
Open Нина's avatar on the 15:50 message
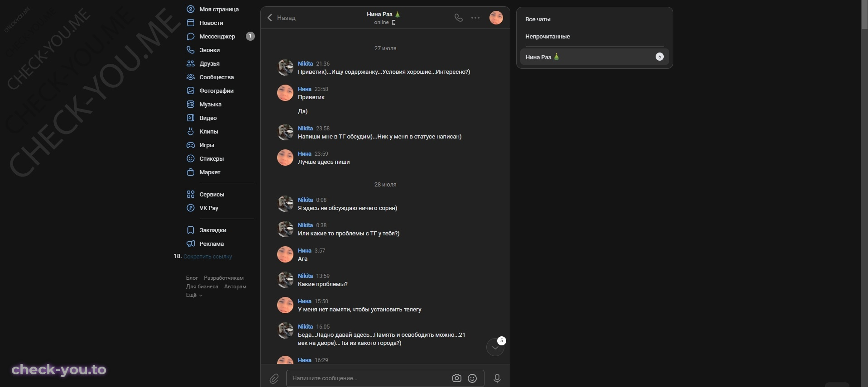(285, 305)
